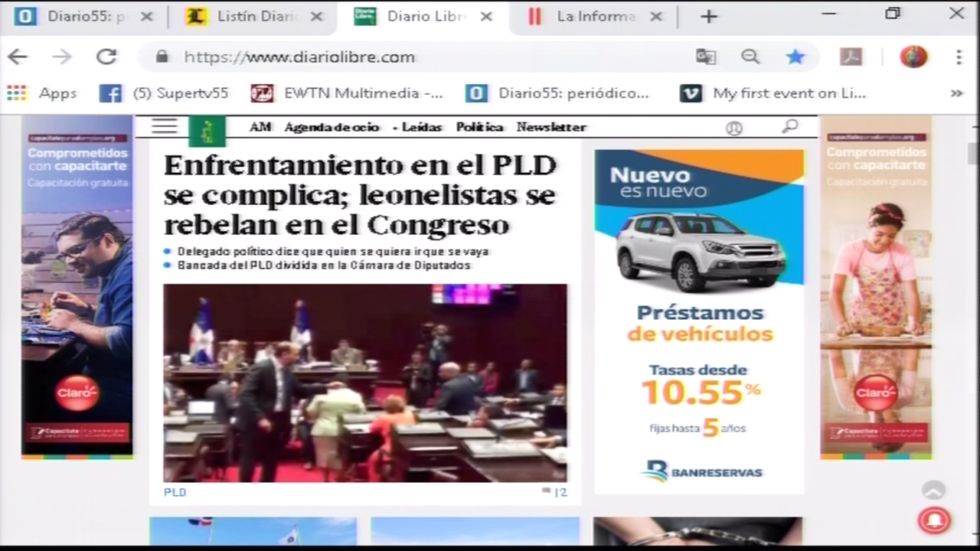980x551 pixels.
Task: Click the Banreservas vehicle loans ad
Action: click(x=698, y=321)
